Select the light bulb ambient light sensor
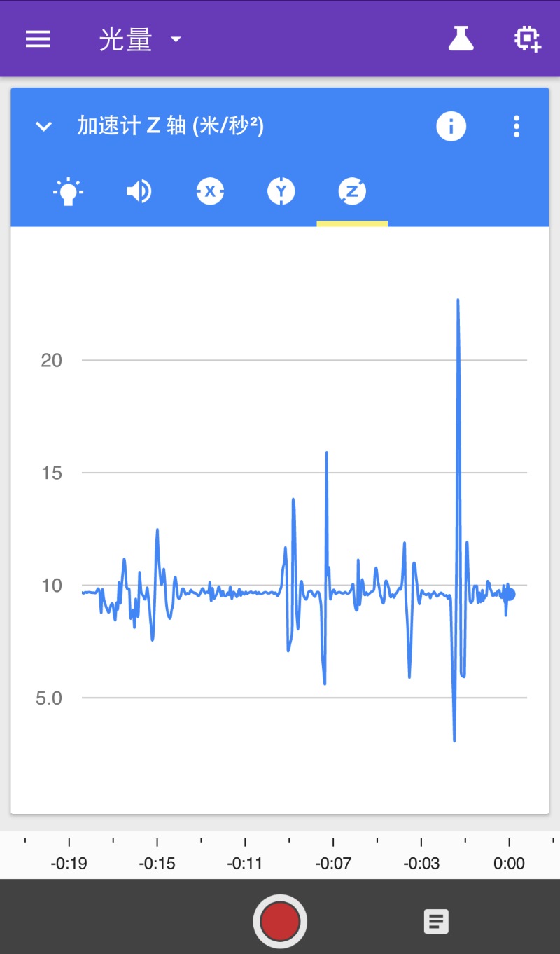 coord(68,191)
